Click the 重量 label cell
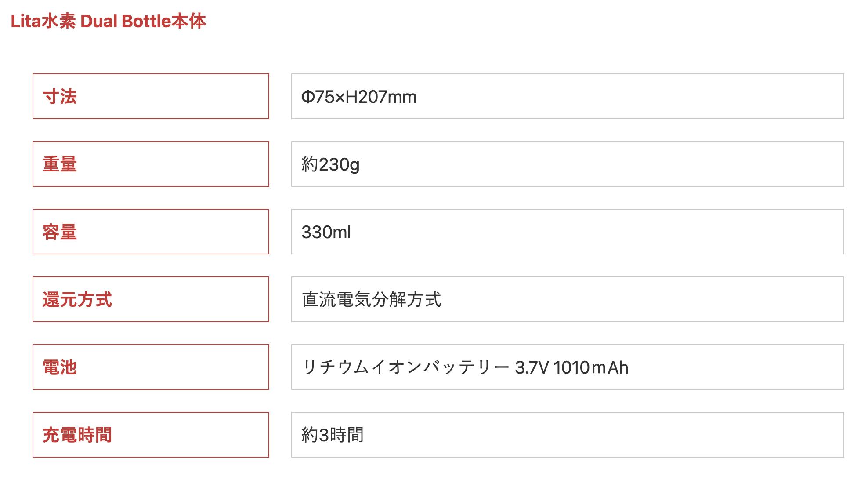This screenshot has width=868, height=487. tap(150, 164)
